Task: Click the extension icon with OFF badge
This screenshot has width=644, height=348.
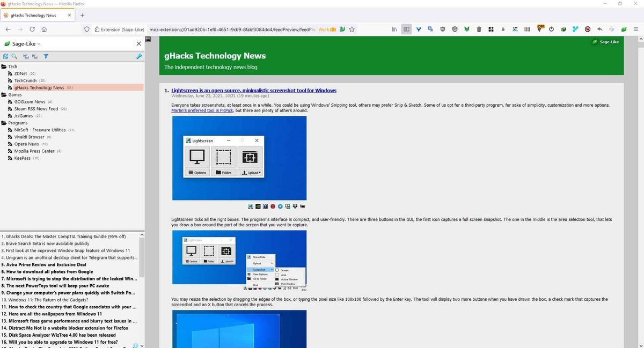Action: (x=540, y=28)
